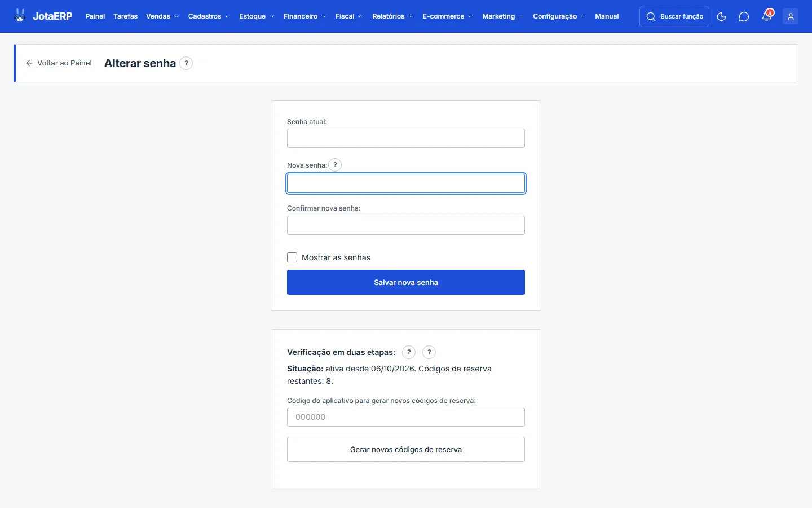Click first help icon after Verificação em duas etapas
This screenshot has height=508, width=812.
pos(409,352)
